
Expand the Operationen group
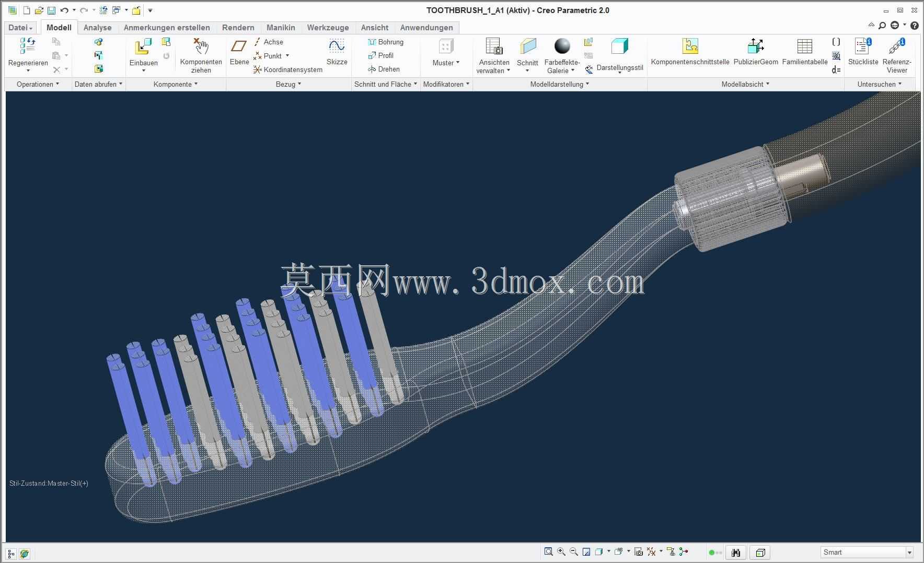pyautogui.click(x=38, y=84)
